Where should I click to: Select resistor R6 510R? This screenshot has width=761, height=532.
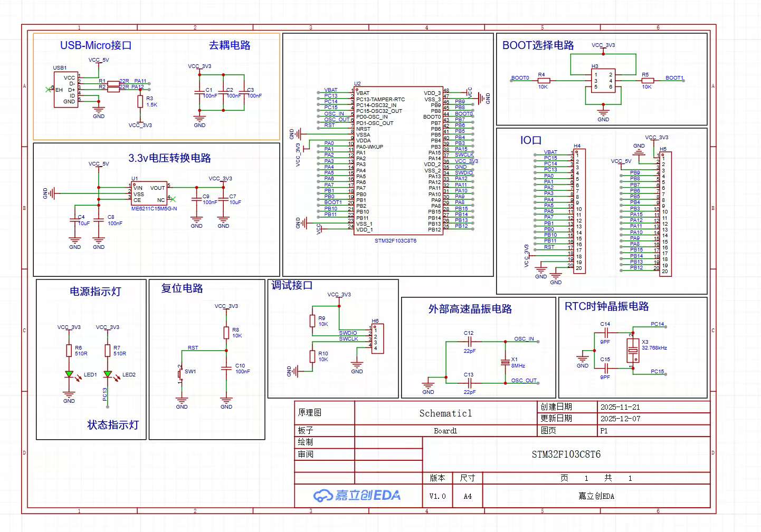(x=69, y=351)
